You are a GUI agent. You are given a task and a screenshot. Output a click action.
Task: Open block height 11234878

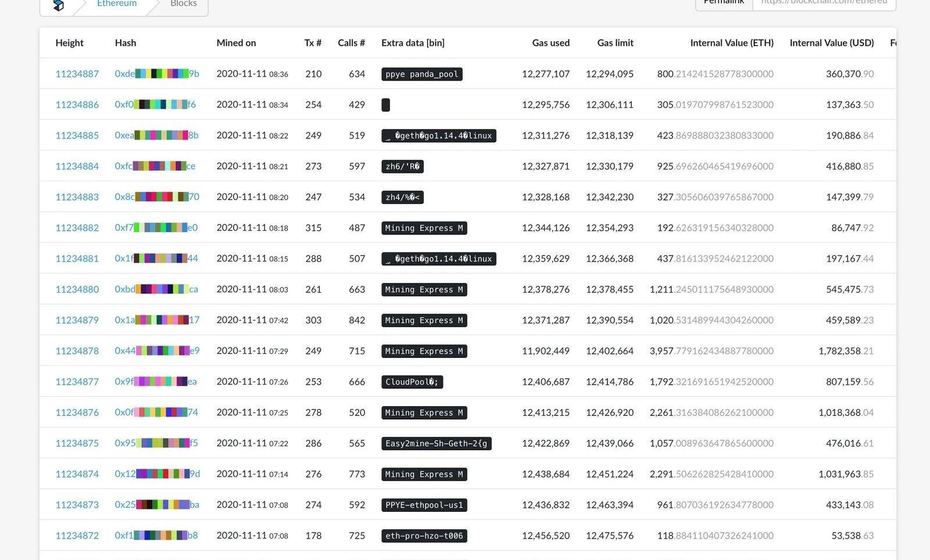(77, 351)
